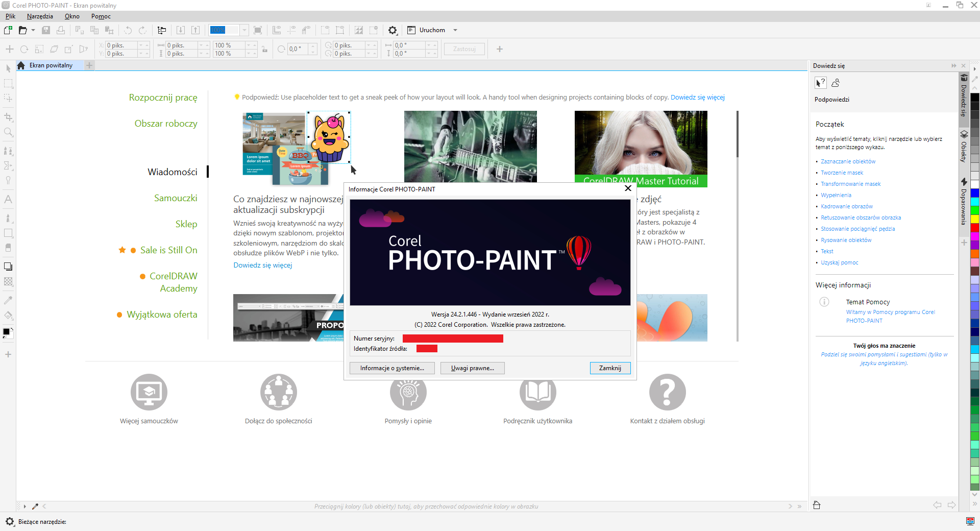The image size is (980, 531).
Task: Select the Text tool
Action: [x=8, y=200]
